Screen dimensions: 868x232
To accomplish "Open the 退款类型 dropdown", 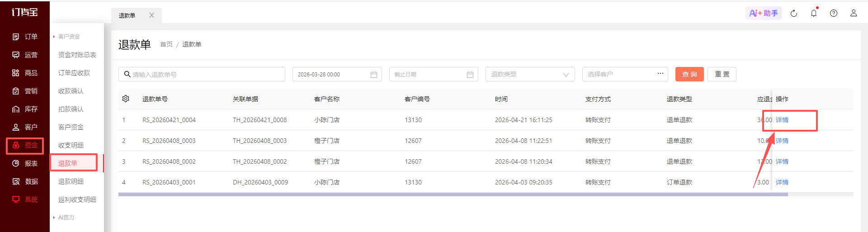I will (x=530, y=74).
